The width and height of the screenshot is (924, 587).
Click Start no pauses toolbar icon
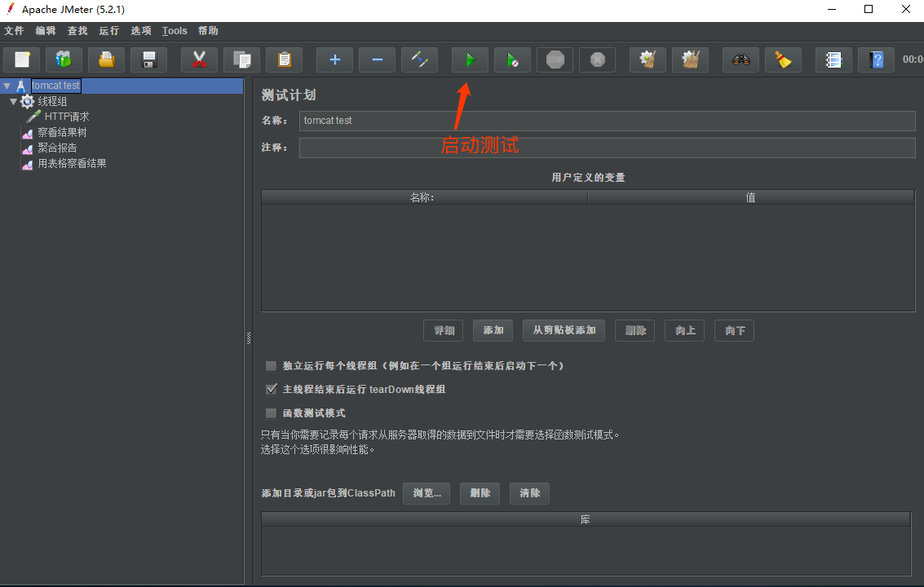[x=512, y=60]
